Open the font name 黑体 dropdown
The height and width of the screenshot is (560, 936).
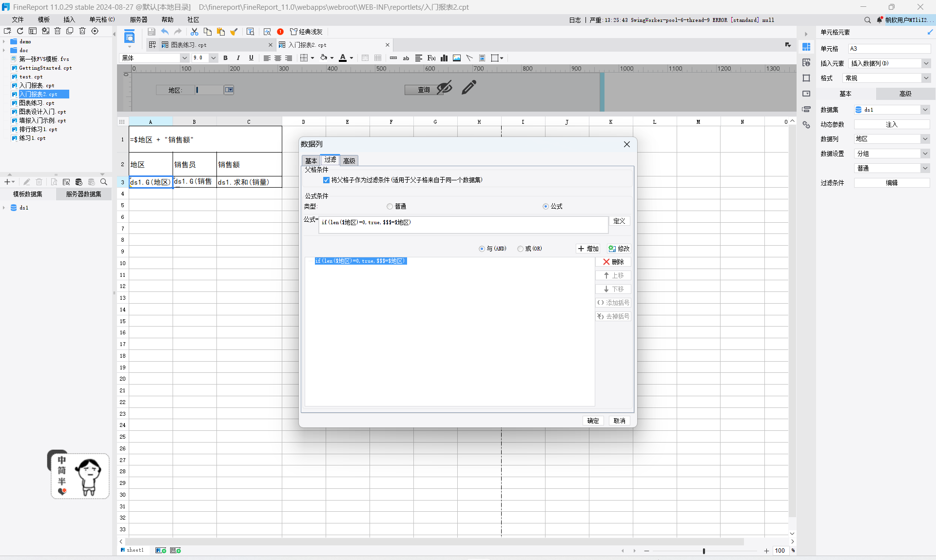184,58
